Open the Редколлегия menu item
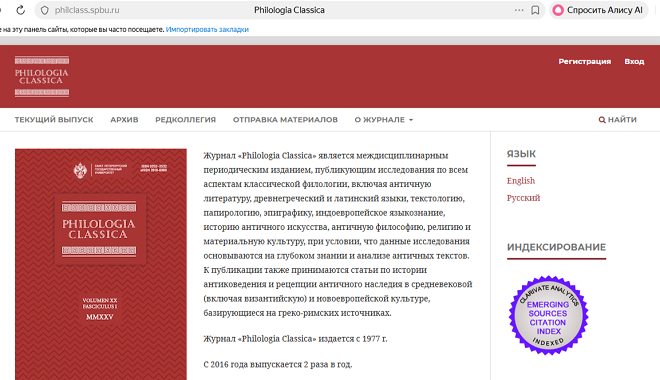 (185, 120)
